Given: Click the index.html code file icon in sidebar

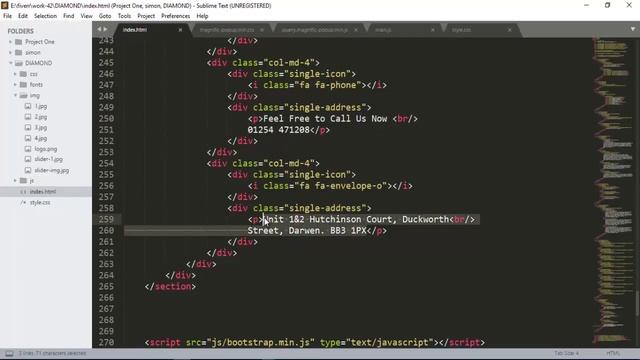Looking at the screenshot, I should point(23,191).
